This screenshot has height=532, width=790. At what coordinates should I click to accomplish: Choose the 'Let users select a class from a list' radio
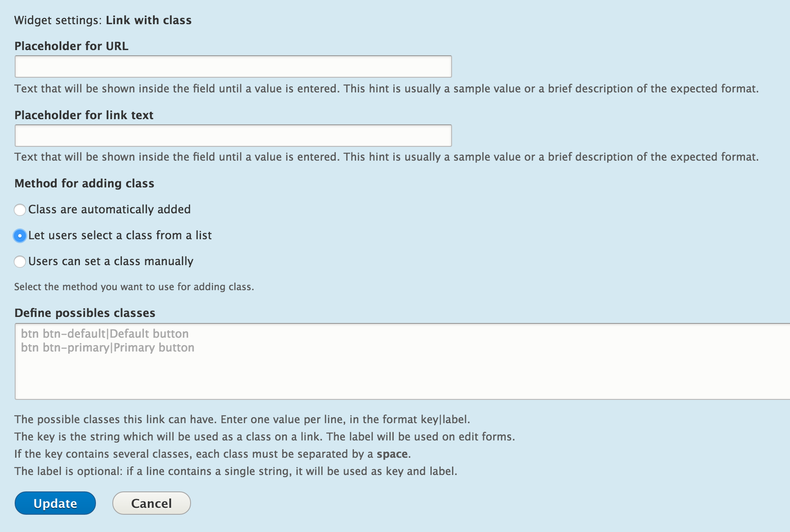20,236
